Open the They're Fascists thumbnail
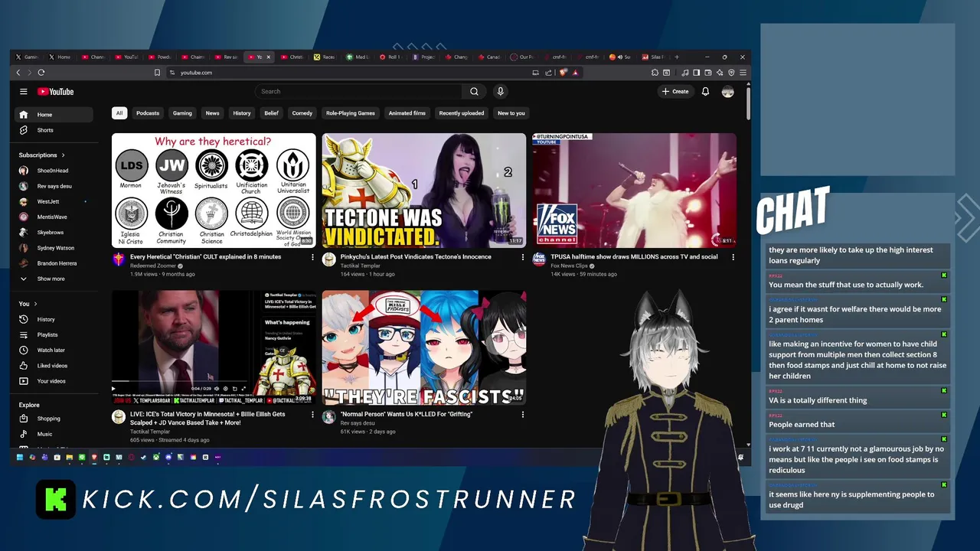 pyautogui.click(x=424, y=347)
